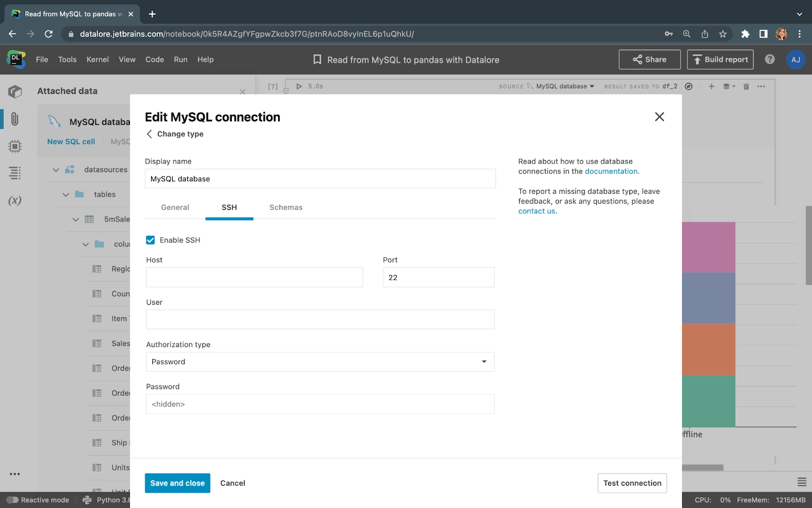The width and height of the screenshot is (812, 508).
Task: Select the SSH tab
Action: [229, 207]
